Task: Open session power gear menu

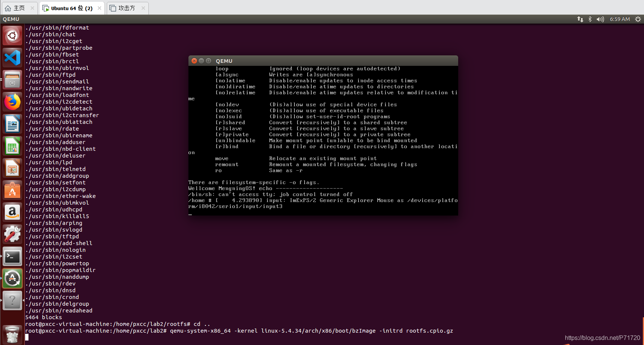Action: click(638, 19)
